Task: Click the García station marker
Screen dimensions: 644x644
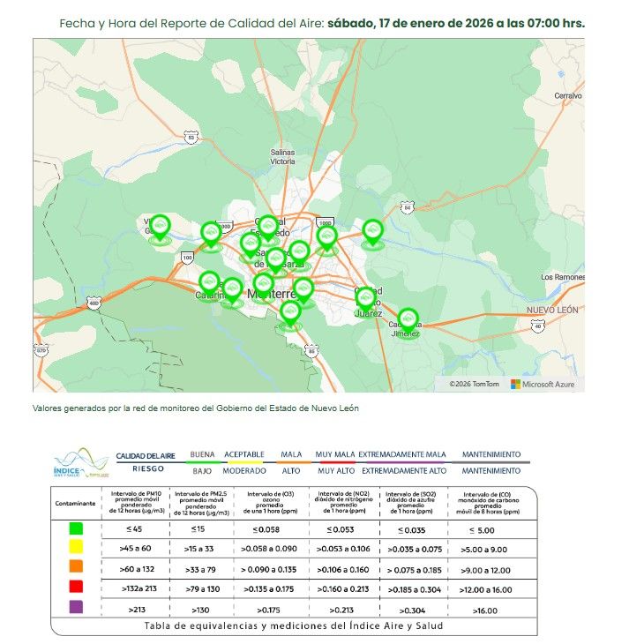Action: pyautogui.click(x=160, y=228)
